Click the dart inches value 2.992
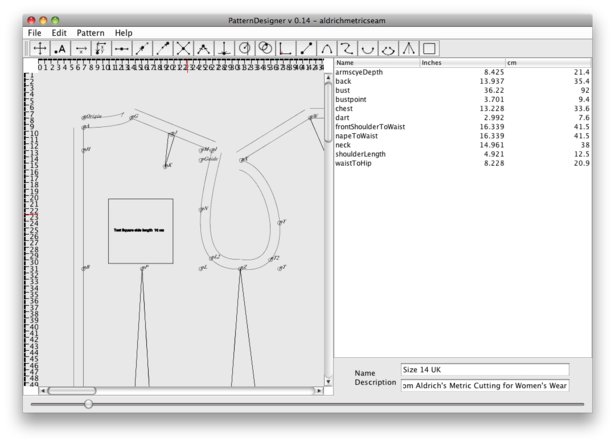Screen dimensions: 615x444 [494, 118]
